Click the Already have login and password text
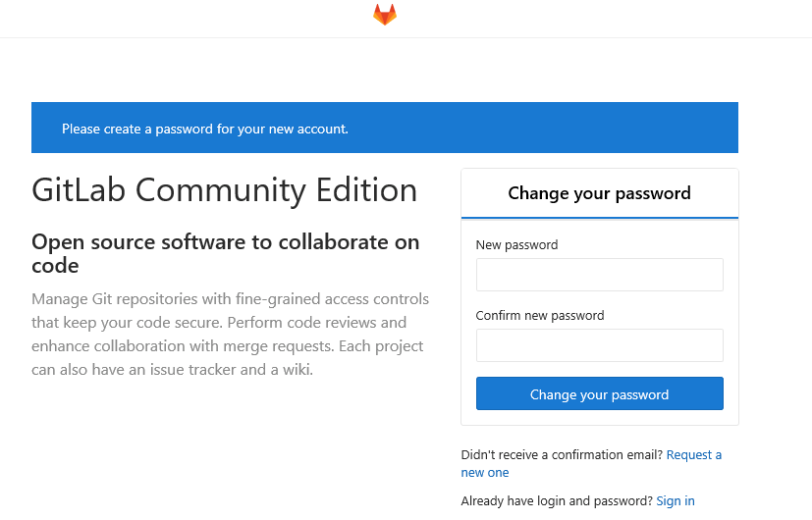This screenshot has width=812, height=520. [x=556, y=500]
